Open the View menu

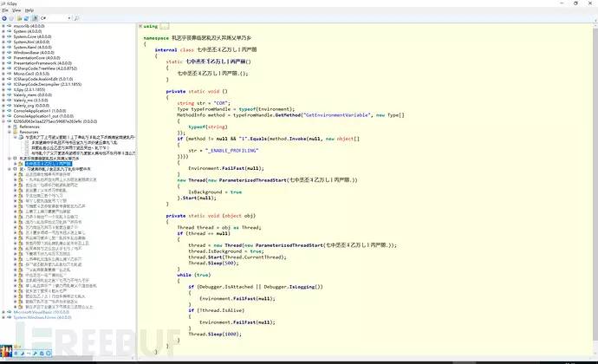[16, 10]
